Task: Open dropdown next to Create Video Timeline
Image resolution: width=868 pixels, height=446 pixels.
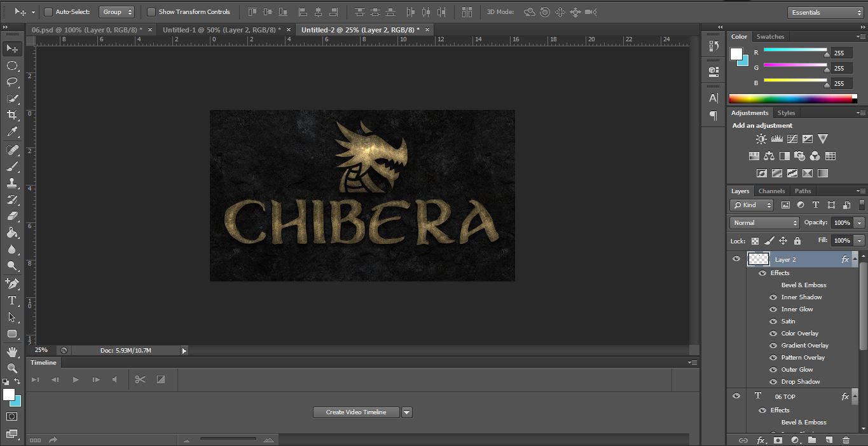Action: 407,412
